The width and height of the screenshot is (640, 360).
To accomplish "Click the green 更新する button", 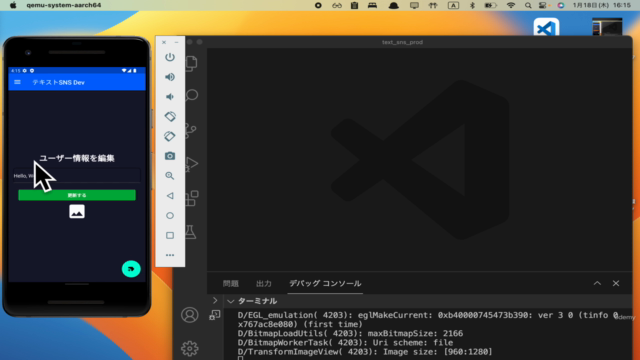I will pyautogui.click(x=77, y=195).
